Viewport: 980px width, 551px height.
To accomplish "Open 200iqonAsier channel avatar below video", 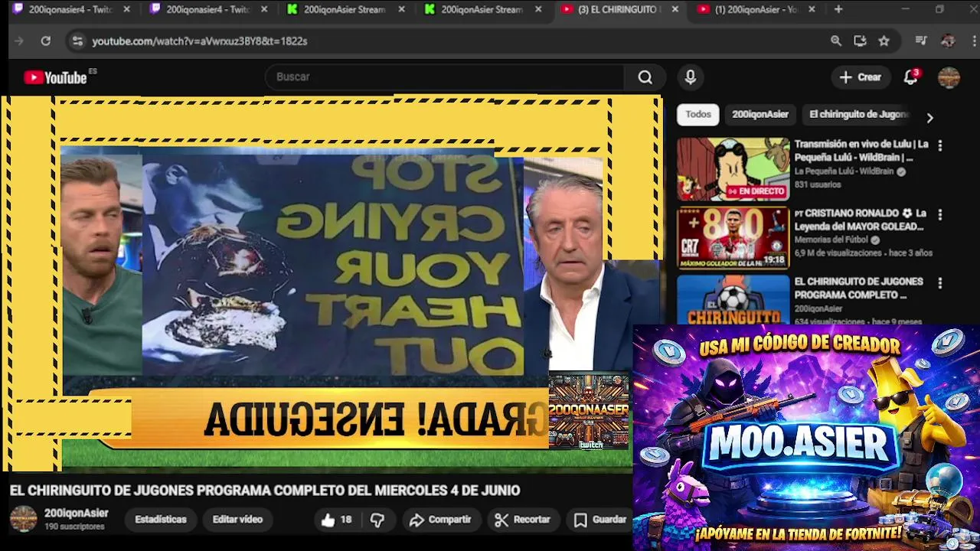I will (23, 519).
